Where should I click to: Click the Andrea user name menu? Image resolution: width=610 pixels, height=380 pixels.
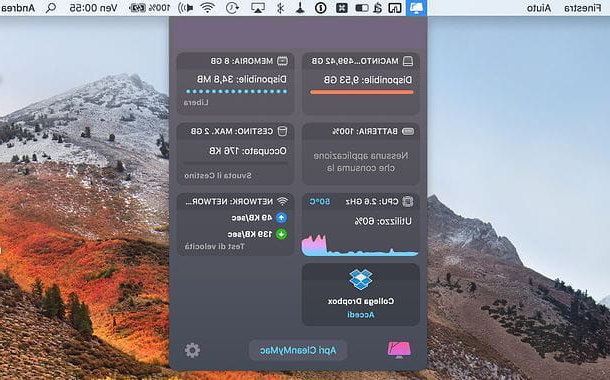pos(18,8)
